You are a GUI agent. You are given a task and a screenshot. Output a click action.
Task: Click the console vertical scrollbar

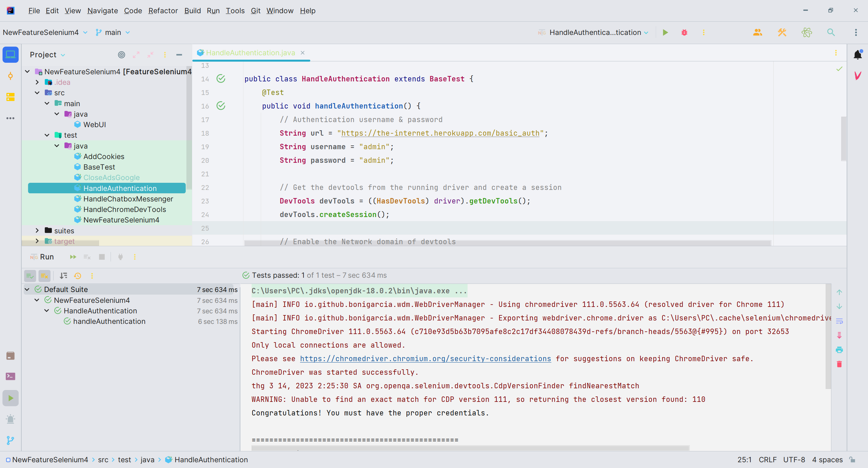828,336
